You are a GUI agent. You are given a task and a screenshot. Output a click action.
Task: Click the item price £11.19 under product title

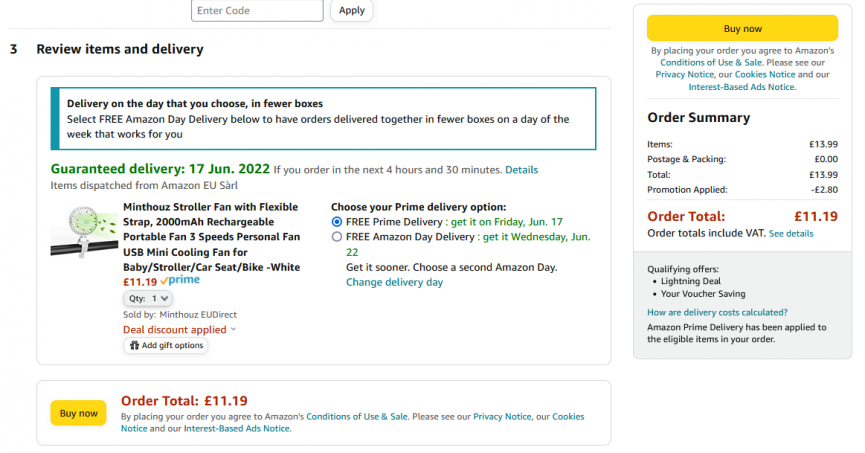pyautogui.click(x=140, y=282)
